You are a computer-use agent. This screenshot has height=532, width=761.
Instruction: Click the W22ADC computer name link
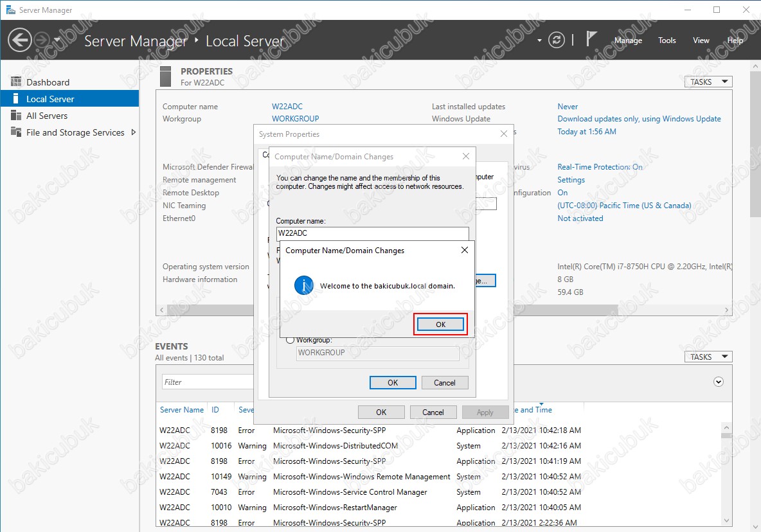click(287, 106)
